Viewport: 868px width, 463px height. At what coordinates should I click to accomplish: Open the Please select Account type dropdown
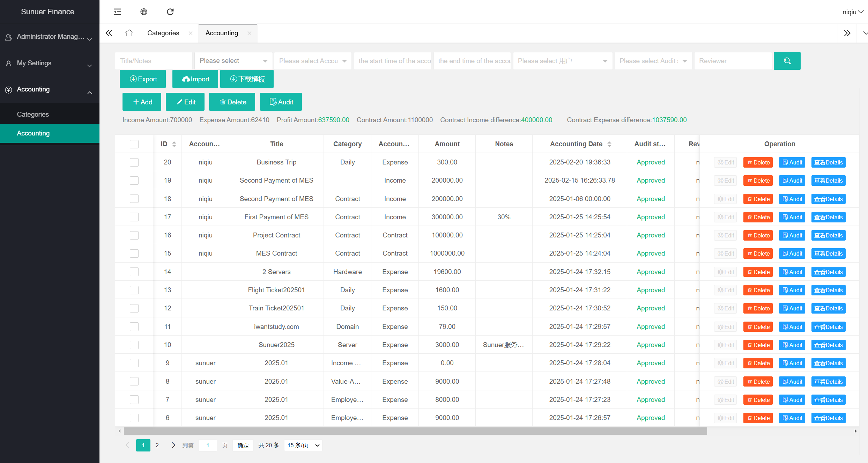(x=313, y=61)
